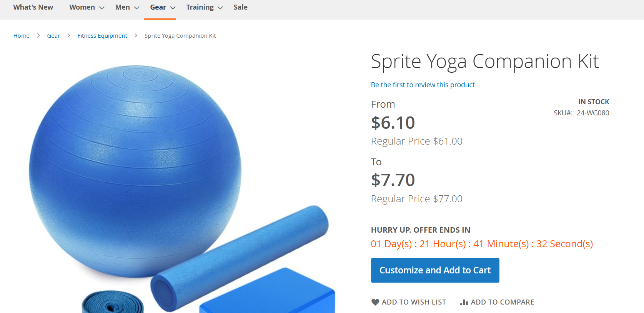Click the bar chart compare icon

pyautogui.click(x=464, y=302)
